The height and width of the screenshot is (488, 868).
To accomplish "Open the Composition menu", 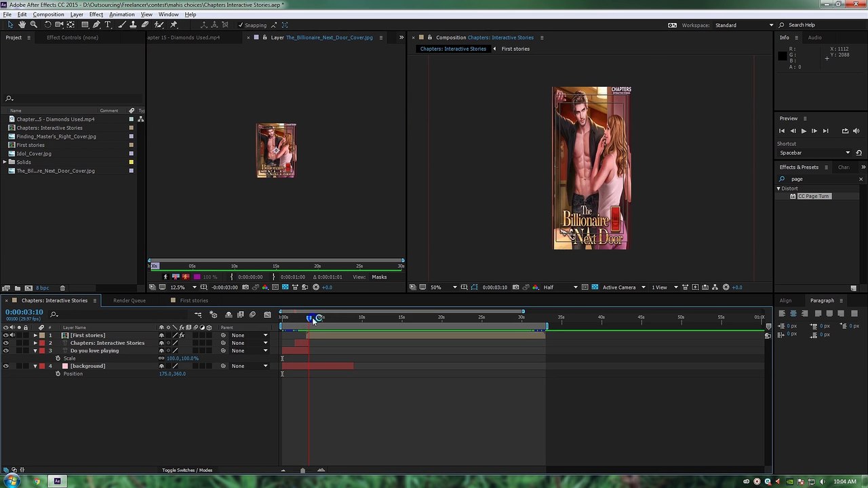I will tap(48, 14).
